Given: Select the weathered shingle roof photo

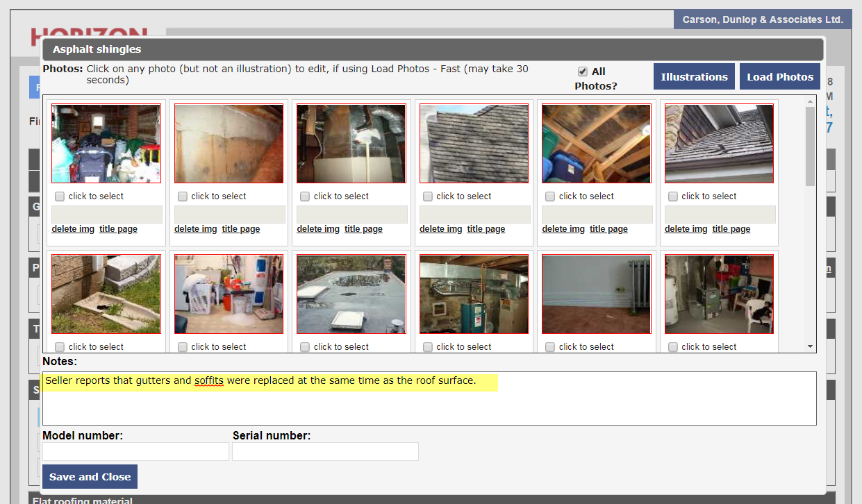Looking at the screenshot, I should point(474,144).
